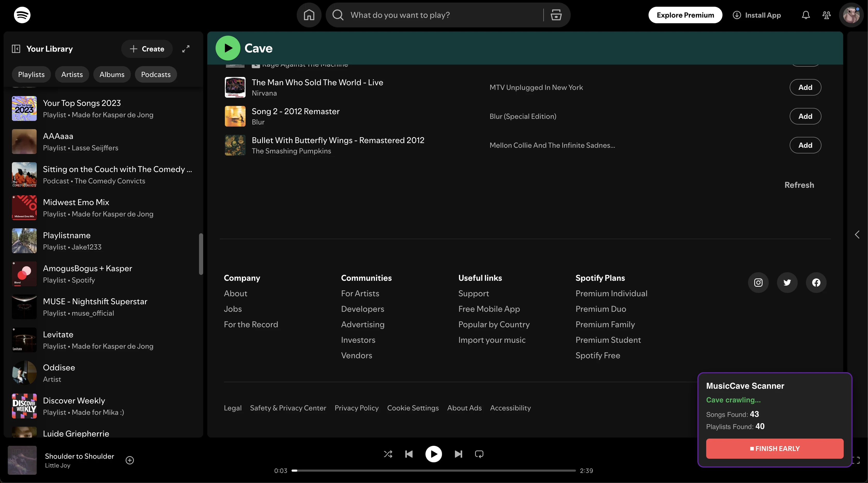868x483 pixels.
Task: Filter library by Artists
Action: pos(72,74)
